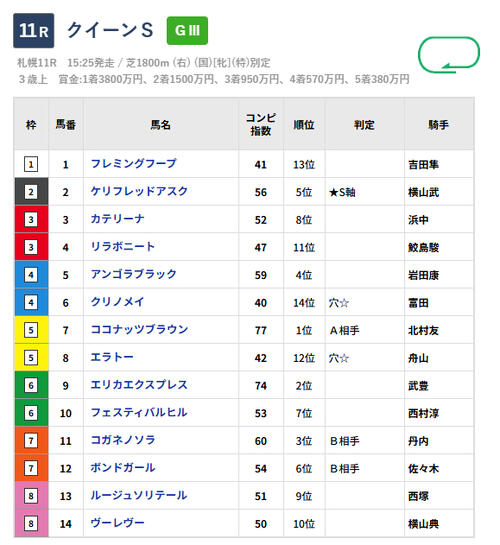Click the green GIII grade badge

(187, 31)
